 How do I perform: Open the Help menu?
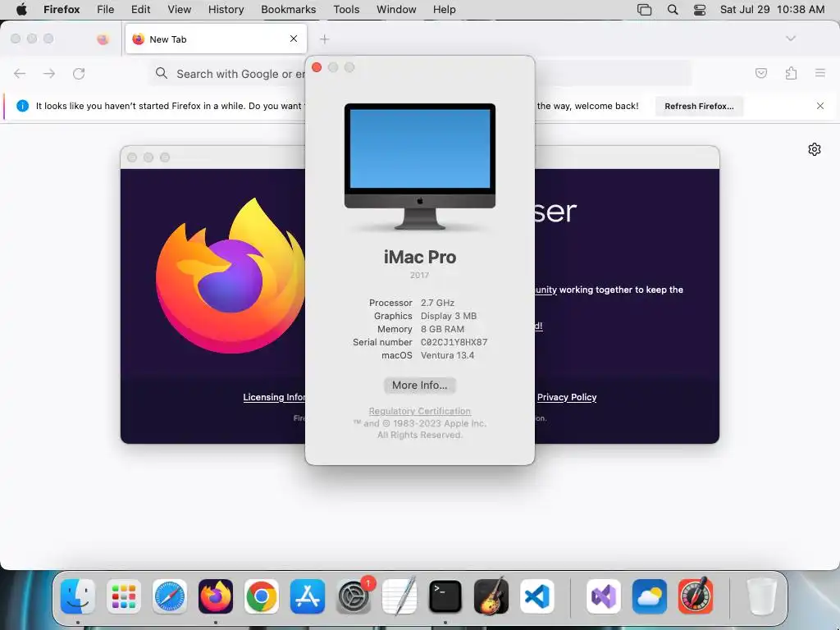pos(445,9)
